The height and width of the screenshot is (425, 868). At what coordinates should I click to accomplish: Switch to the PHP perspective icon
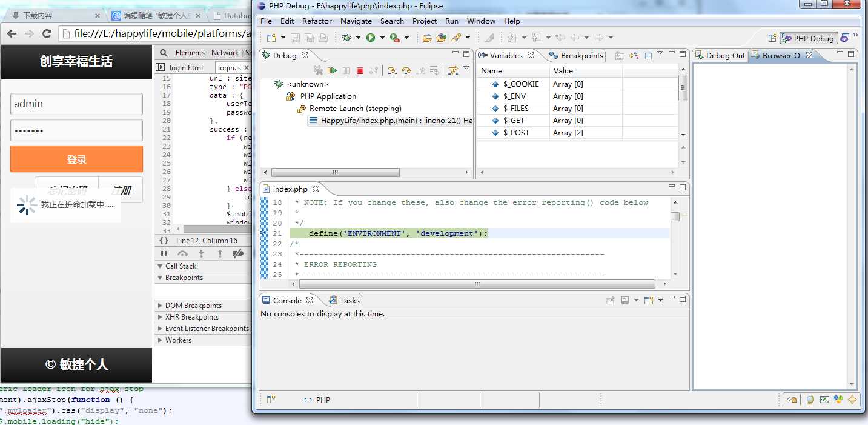click(845, 38)
